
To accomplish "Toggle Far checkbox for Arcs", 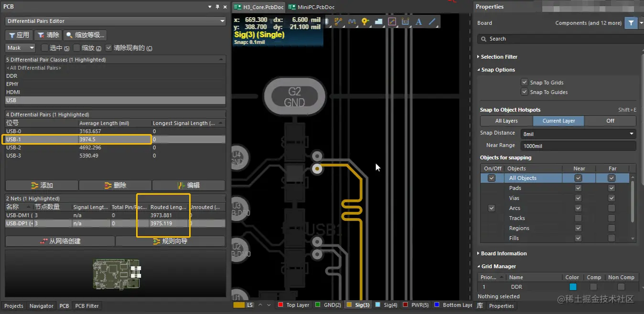I will (x=612, y=208).
